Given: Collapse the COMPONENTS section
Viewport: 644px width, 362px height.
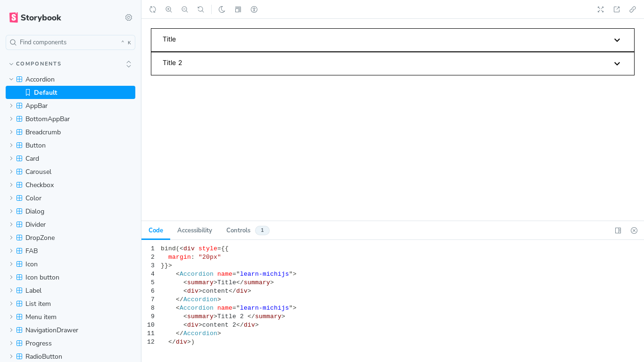Looking at the screenshot, I should coord(35,64).
